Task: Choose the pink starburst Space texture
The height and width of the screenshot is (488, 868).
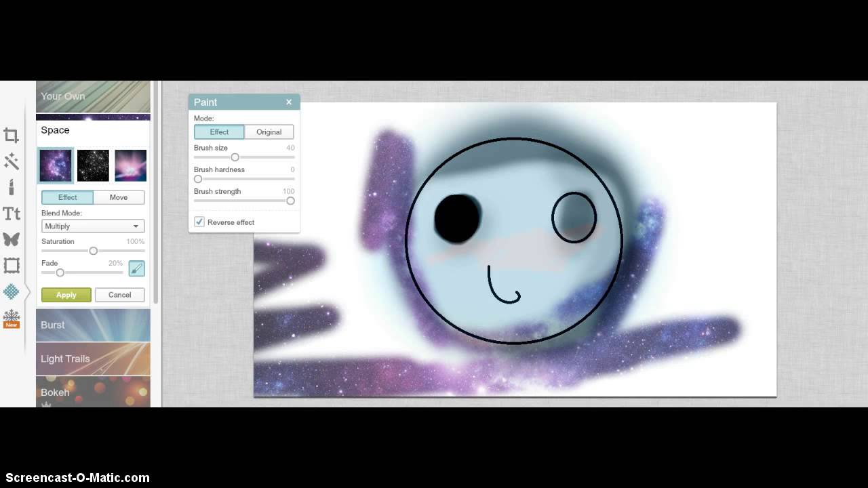Action: click(x=131, y=166)
